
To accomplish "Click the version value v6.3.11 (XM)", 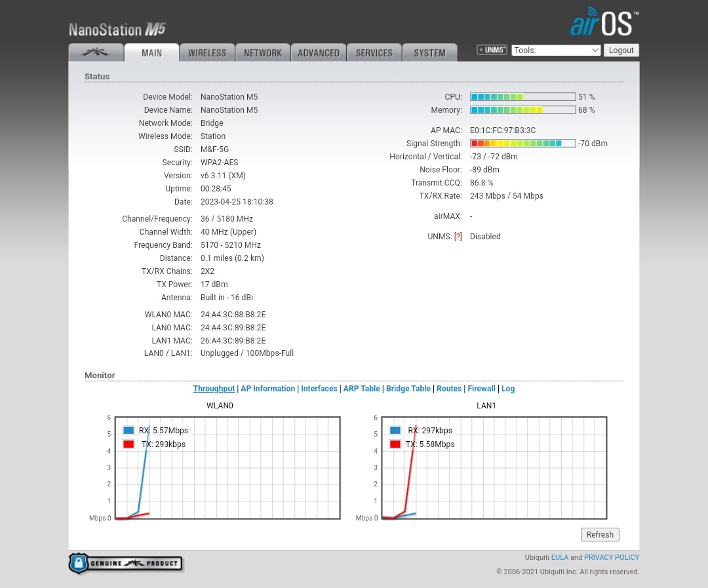I will click(x=223, y=175).
